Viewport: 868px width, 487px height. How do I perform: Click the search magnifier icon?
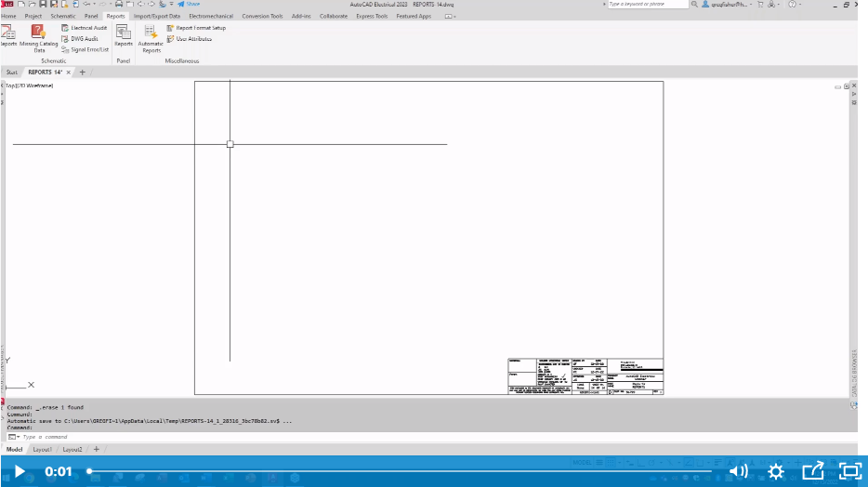pyautogui.click(x=694, y=4)
